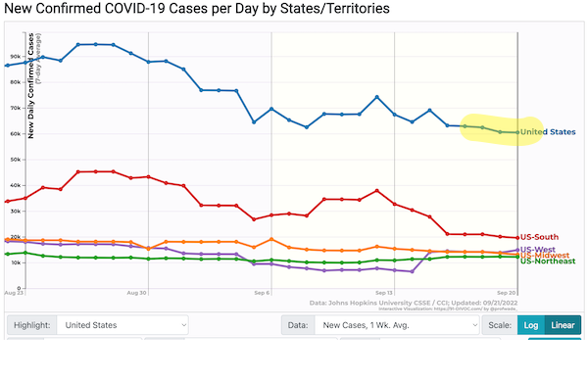
Task: Click the Aug 30 date marker on axis
Action: 136,293
